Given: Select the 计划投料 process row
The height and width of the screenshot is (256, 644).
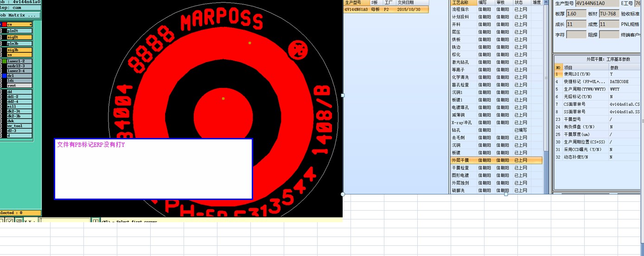Looking at the screenshot, I should point(496,17).
